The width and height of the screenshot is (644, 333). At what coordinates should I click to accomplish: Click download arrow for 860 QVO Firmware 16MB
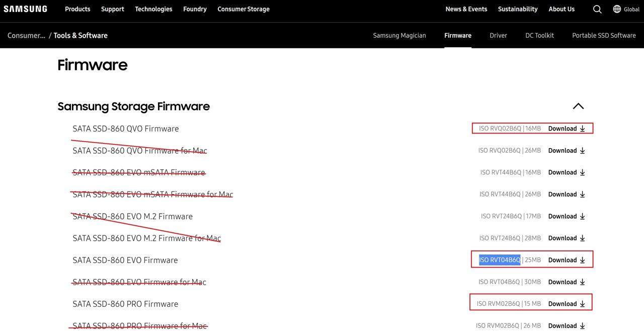click(x=582, y=128)
